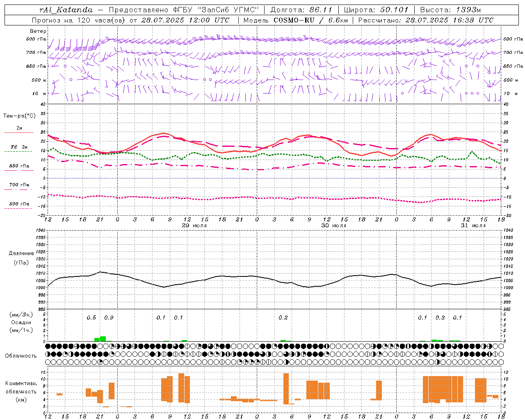The image size is (525, 420).
Task: Select the 850 гПа temperature legend entry
Action: [x=19, y=167]
